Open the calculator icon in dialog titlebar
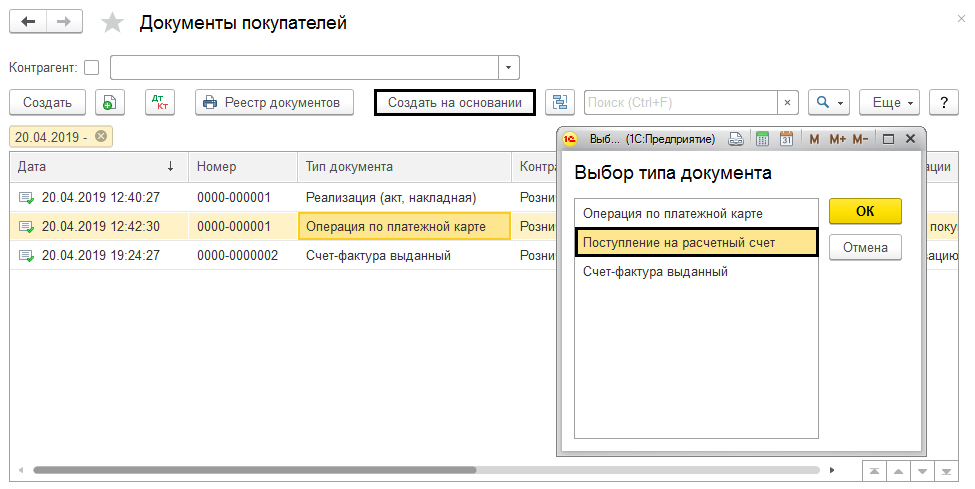975x489 pixels. click(x=761, y=139)
